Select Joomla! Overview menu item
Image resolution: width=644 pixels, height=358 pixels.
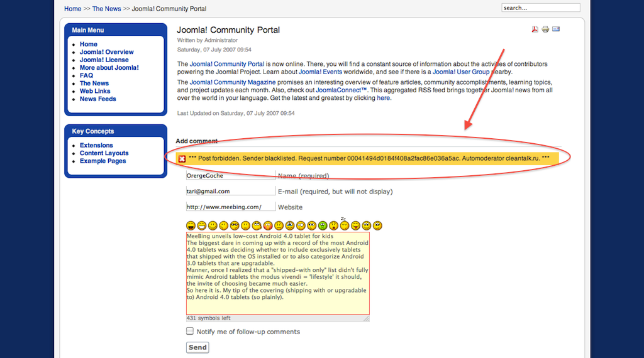pos(106,52)
